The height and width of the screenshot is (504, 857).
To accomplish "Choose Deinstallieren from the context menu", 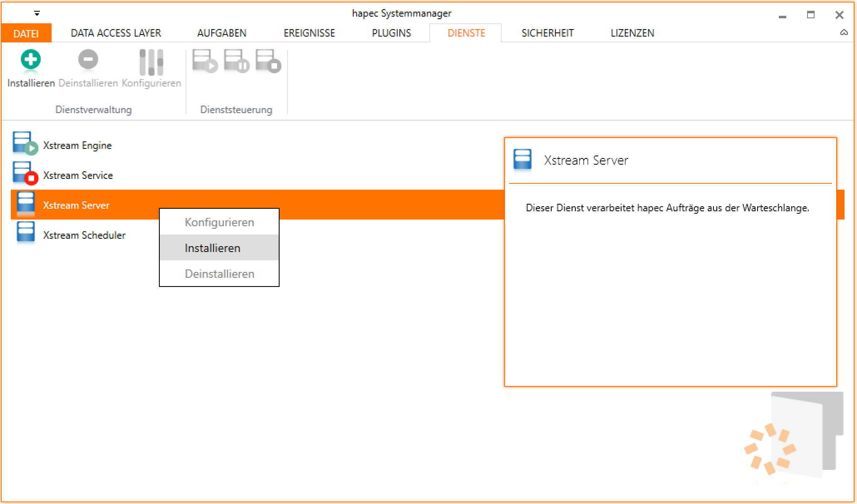I will click(x=219, y=274).
